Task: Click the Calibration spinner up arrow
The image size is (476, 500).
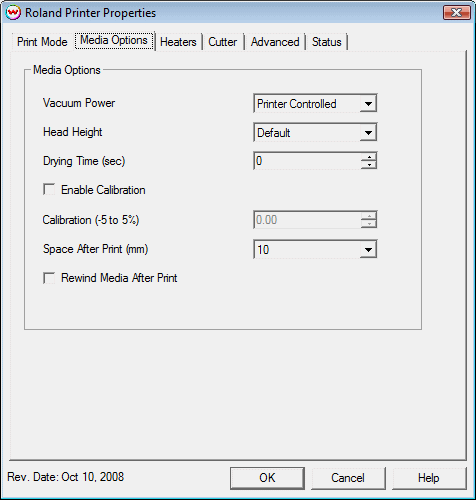Action: 369,216
